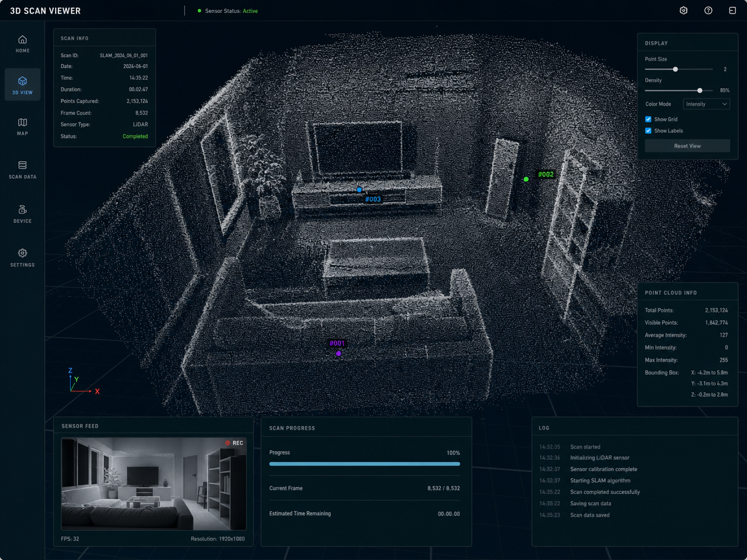Image resolution: width=747 pixels, height=560 pixels.
Task: Click the Reset View button
Action: click(687, 146)
